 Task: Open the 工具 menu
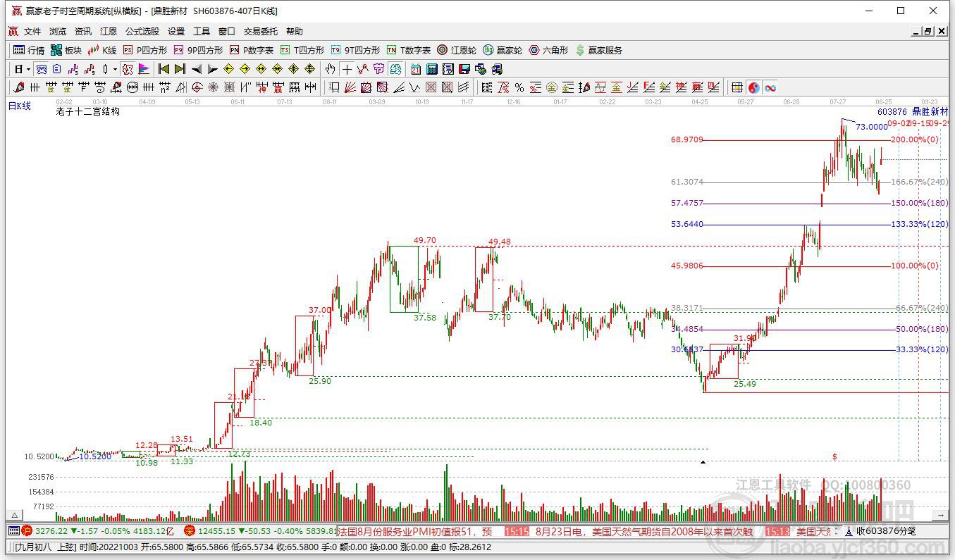click(x=202, y=32)
